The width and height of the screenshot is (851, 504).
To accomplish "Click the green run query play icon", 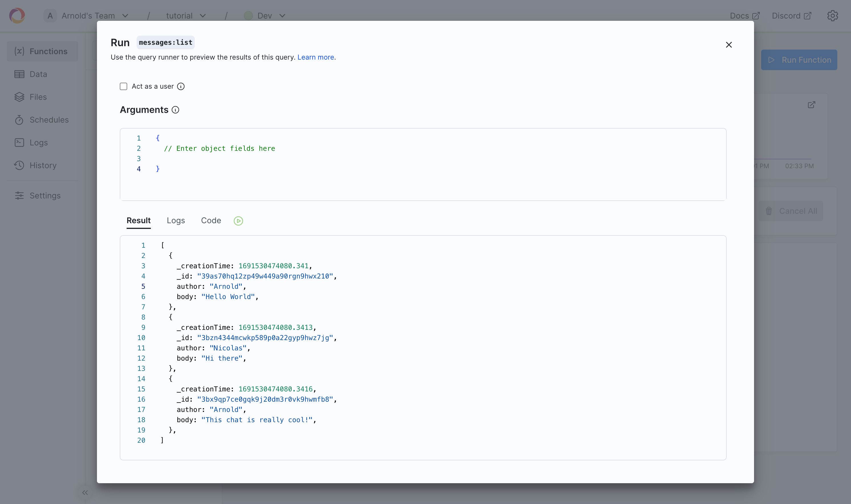I will tap(238, 221).
